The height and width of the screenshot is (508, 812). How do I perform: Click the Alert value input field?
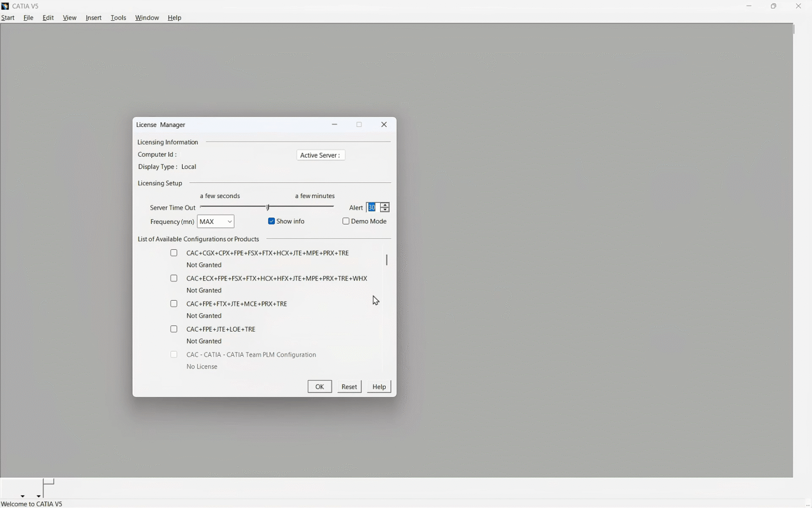(373, 207)
